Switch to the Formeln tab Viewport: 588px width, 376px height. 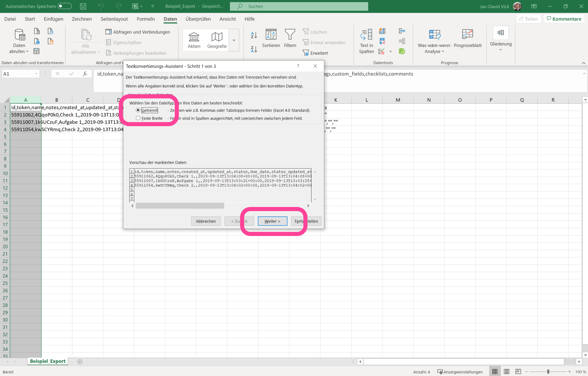pyautogui.click(x=146, y=19)
